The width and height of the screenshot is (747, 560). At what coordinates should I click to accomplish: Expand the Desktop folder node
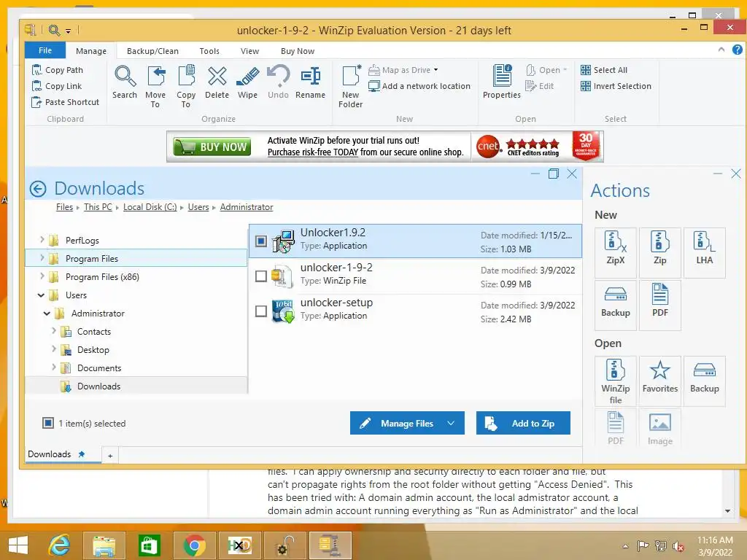point(54,349)
